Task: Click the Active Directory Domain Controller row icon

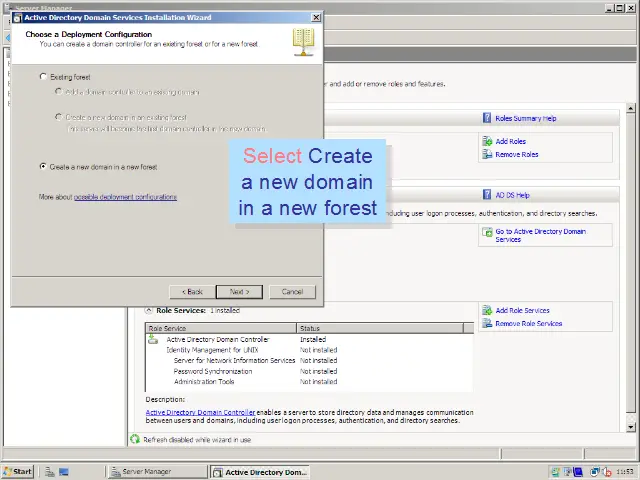Action: [153, 339]
